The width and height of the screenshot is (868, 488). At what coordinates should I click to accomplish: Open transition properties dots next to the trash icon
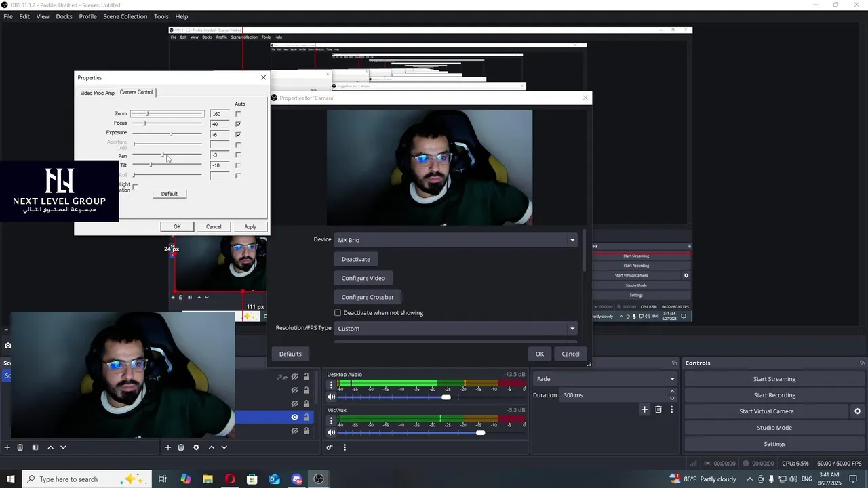(x=672, y=409)
